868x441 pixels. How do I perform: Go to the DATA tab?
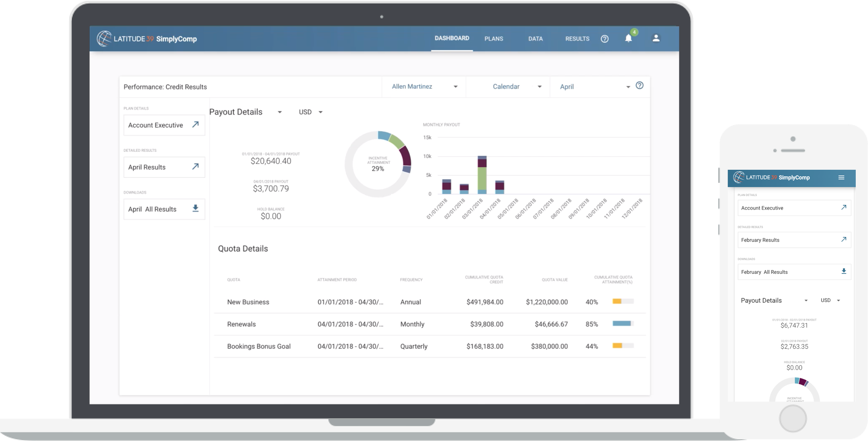(535, 39)
